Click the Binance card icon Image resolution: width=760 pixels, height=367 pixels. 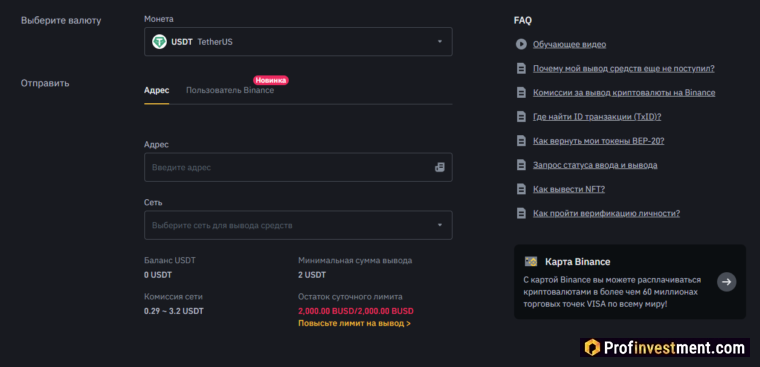pyautogui.click(x=531, y=262)
